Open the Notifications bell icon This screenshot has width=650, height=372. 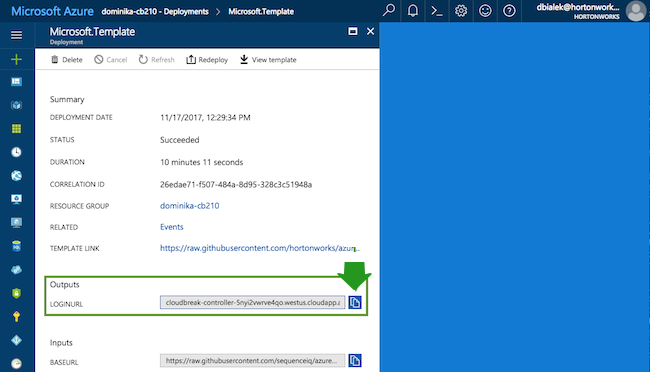(413, 10)
